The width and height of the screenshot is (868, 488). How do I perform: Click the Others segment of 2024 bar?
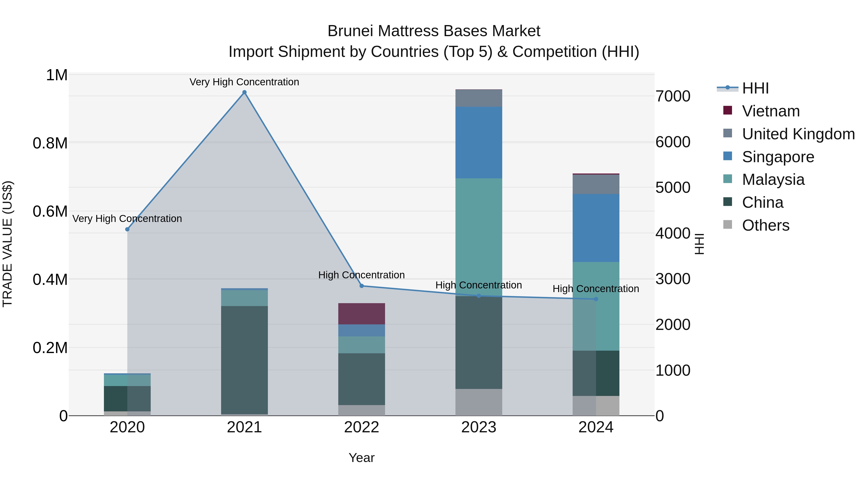(596, 406)
